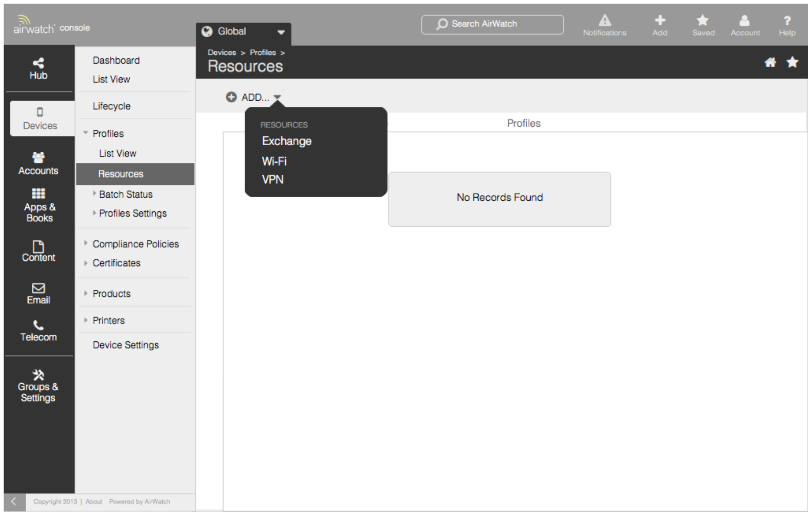The image size is (812, 515).
Task: Open Lifecycle menu item
Action: [111, 106]
